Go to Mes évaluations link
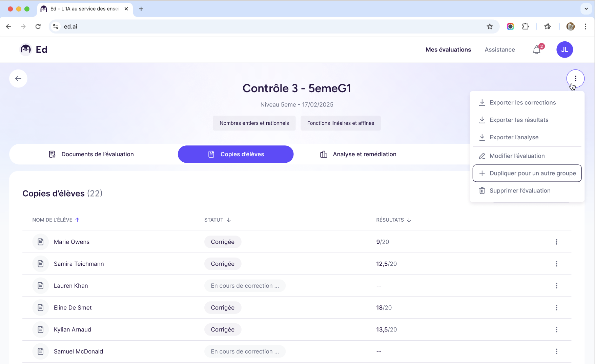Image resolution: width=595 pixels, height=364 pixels. coord(448,49)
